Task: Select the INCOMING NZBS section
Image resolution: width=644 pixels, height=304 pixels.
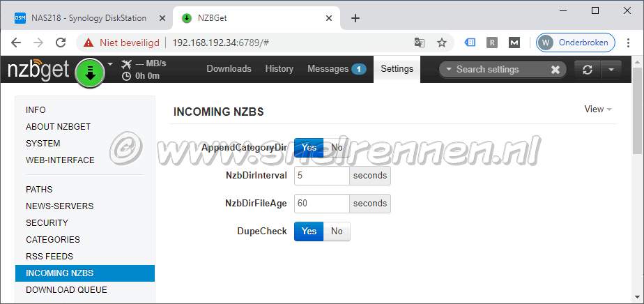Action: coord(85,273)
